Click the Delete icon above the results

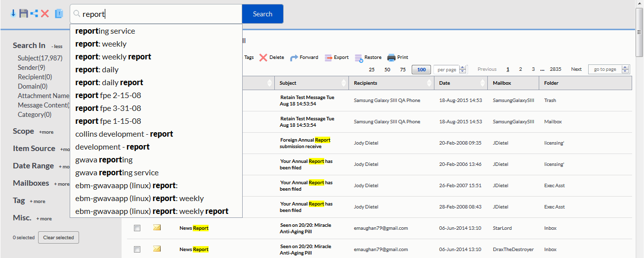pos(263,57)
